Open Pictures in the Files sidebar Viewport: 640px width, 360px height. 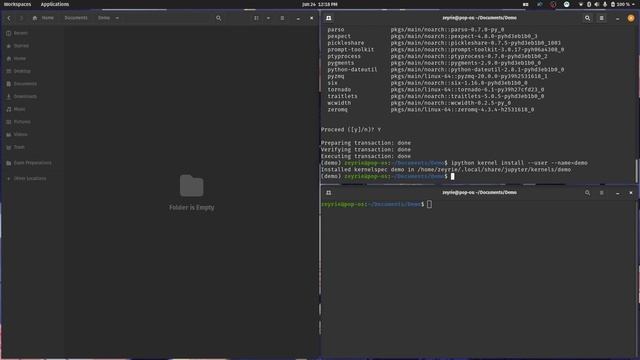(32, 122)
